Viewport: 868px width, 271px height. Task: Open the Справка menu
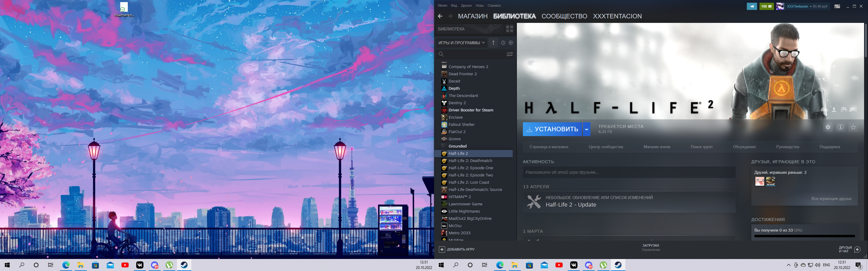click(x=494, y=6)
